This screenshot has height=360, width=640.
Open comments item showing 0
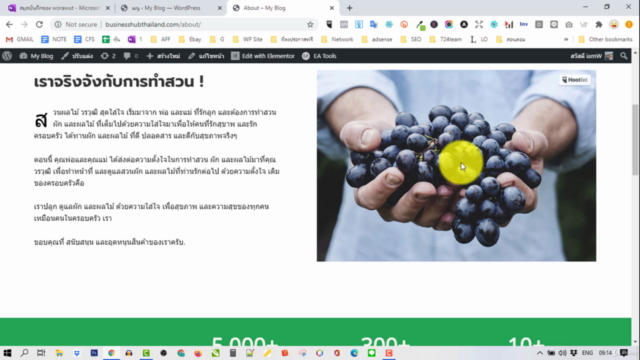coord(131,56)
